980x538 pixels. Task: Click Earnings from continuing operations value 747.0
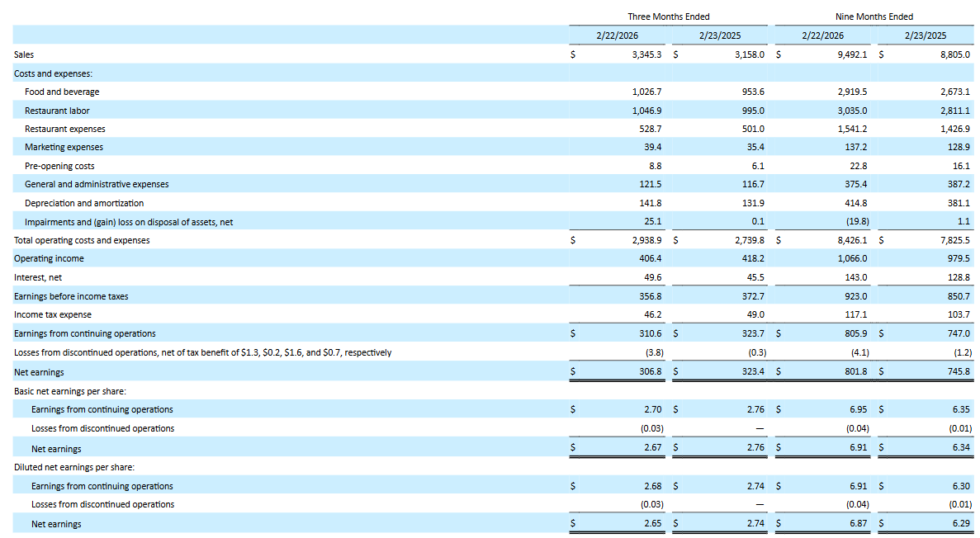(x=959, y=333)
